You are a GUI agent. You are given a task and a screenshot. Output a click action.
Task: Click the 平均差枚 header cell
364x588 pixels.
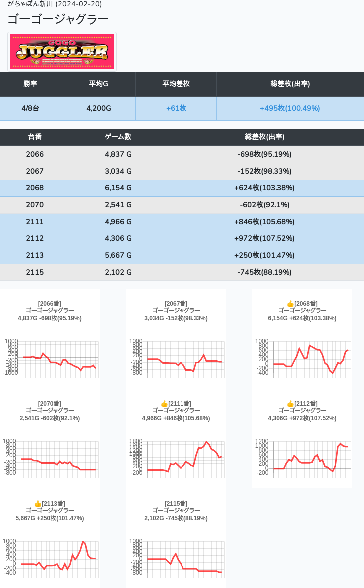click(x=176, y=84)
